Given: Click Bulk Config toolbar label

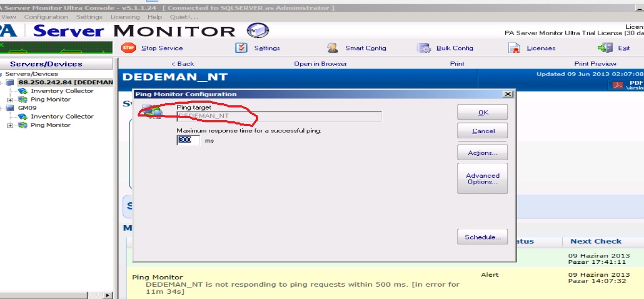Looking at the screenshot, I should pyautogui.click(x=455, y=48).
